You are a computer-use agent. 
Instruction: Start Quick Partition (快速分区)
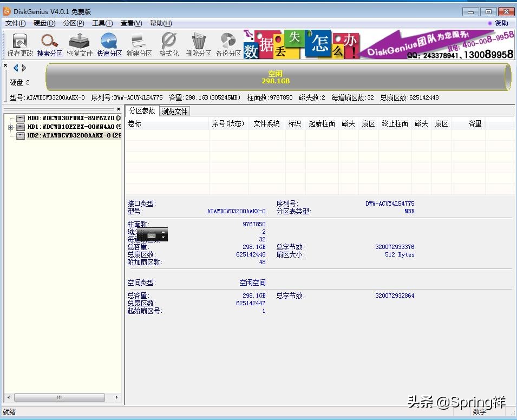pos(109,45)
